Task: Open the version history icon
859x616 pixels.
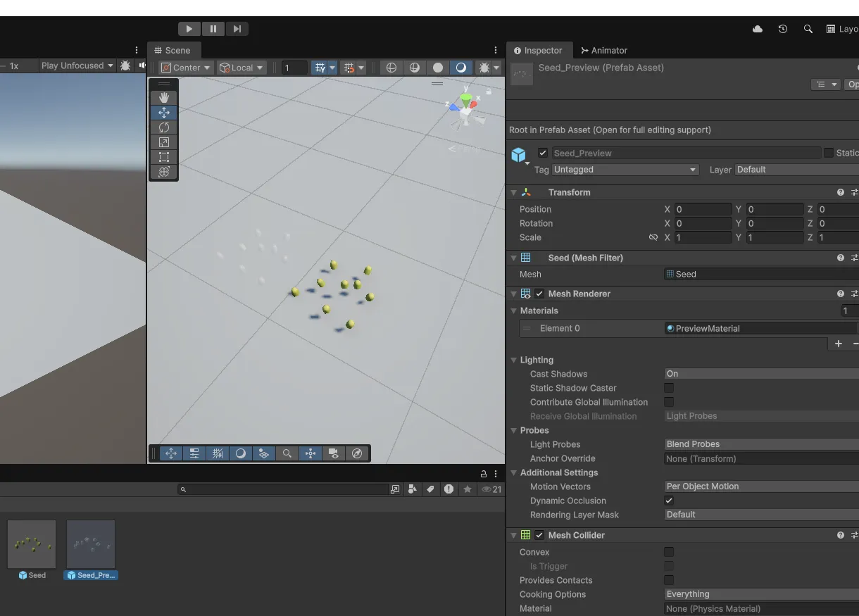Action: click(783, 29)
